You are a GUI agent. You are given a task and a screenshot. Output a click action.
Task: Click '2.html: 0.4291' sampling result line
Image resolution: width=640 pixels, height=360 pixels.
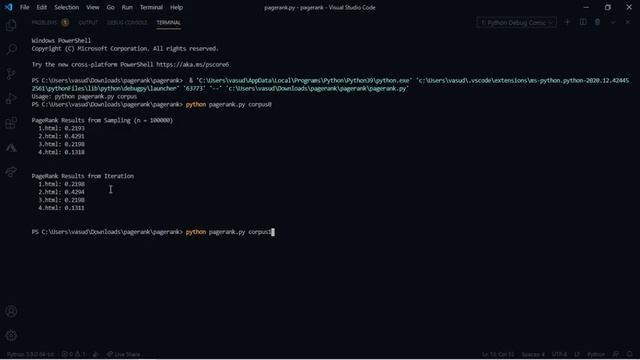pos(62,136)
